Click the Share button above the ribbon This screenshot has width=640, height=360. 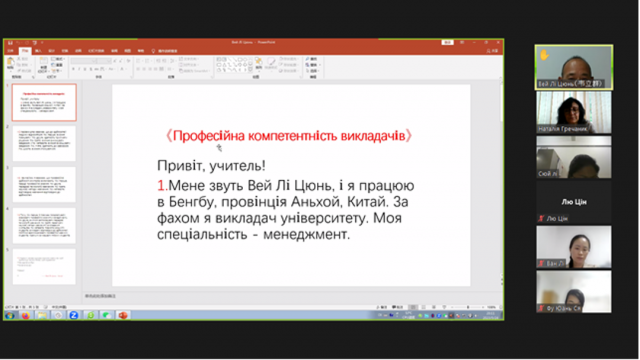(x=493, y=51)
